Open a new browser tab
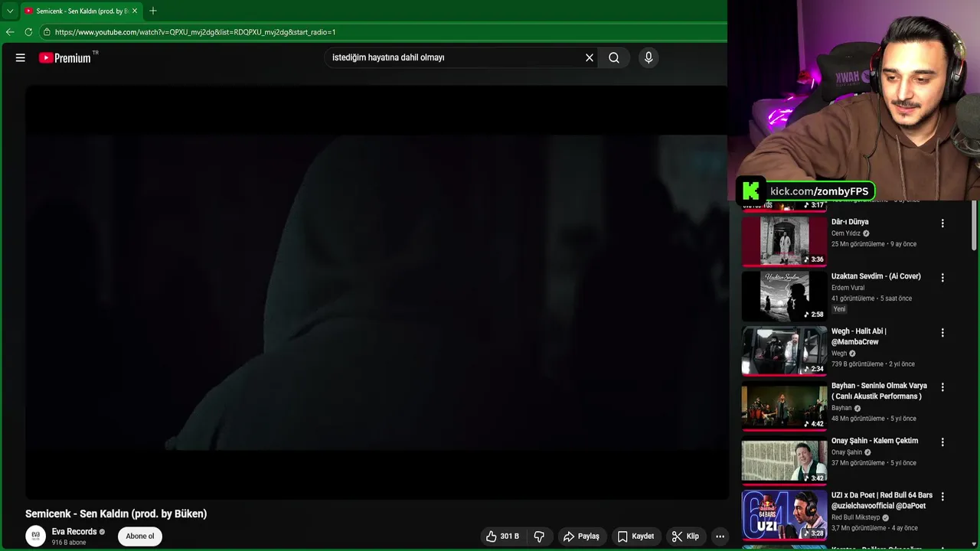The width and height of the screenshot is (980, 551). (153, 11)
